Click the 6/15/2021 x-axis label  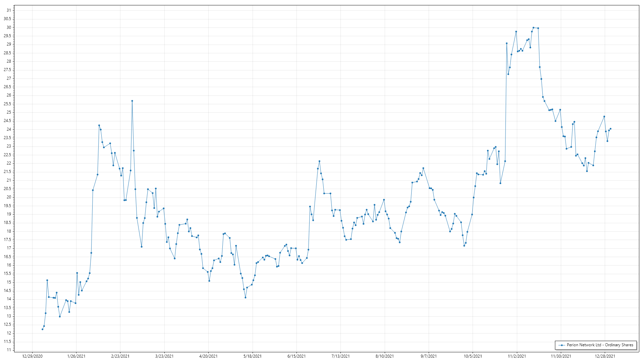pyautogui.click(x=297, y=356)
